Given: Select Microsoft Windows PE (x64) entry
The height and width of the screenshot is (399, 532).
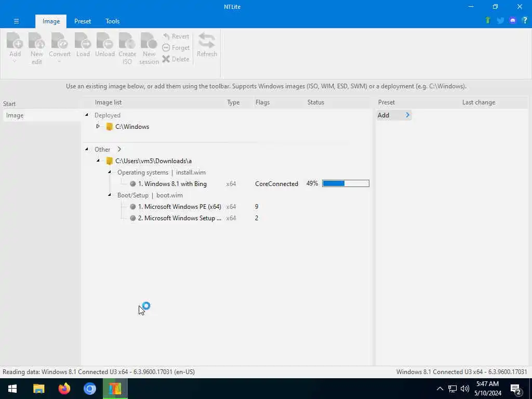Looking at the screenshot, I should coord(179,207).
